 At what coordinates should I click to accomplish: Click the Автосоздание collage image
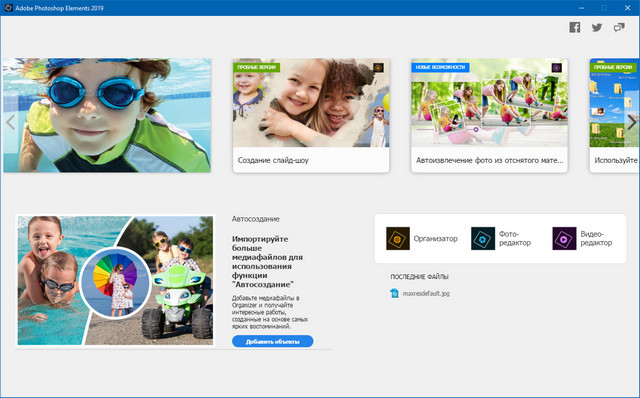click(x=115, y=280)
